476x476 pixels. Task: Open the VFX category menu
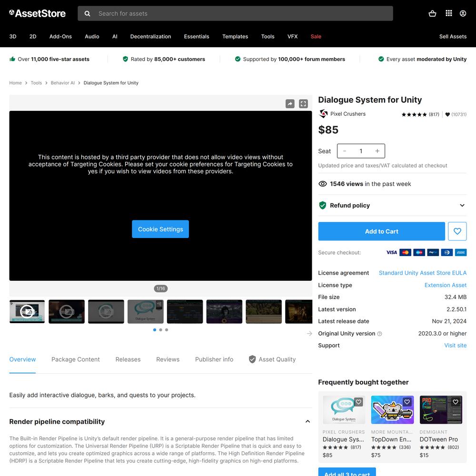click(x=292, y=37)
